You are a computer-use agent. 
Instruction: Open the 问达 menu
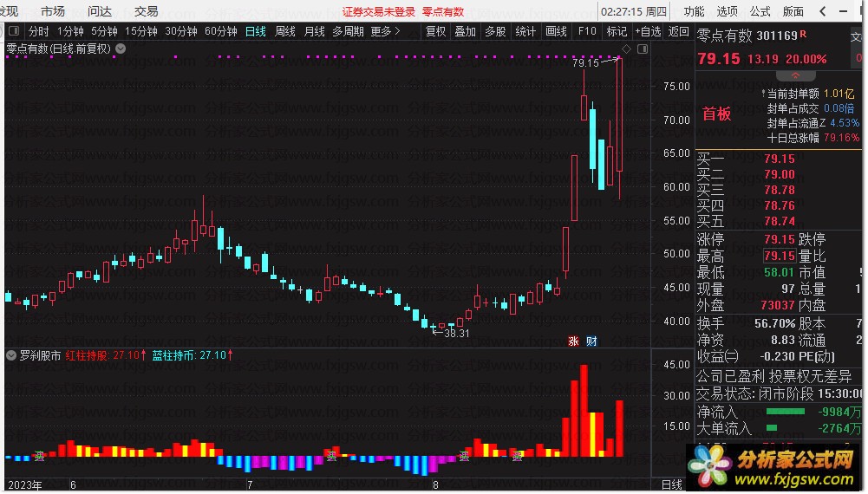tap(100, 11)
